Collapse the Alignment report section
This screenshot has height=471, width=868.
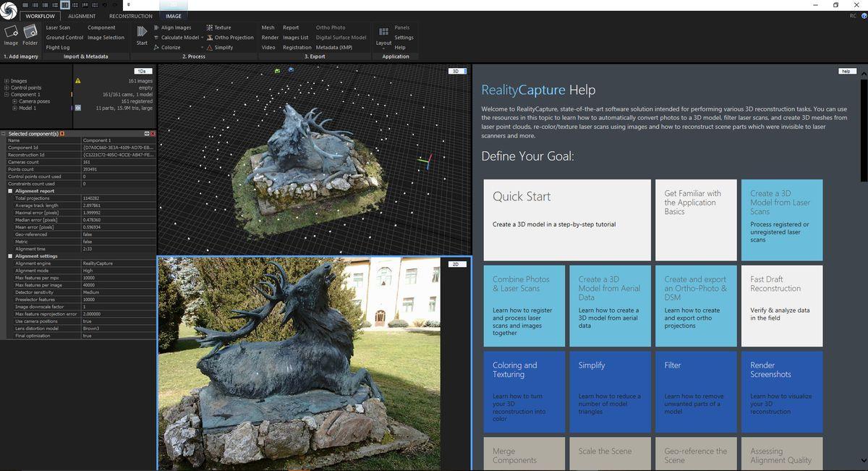(x=10, y=191)
